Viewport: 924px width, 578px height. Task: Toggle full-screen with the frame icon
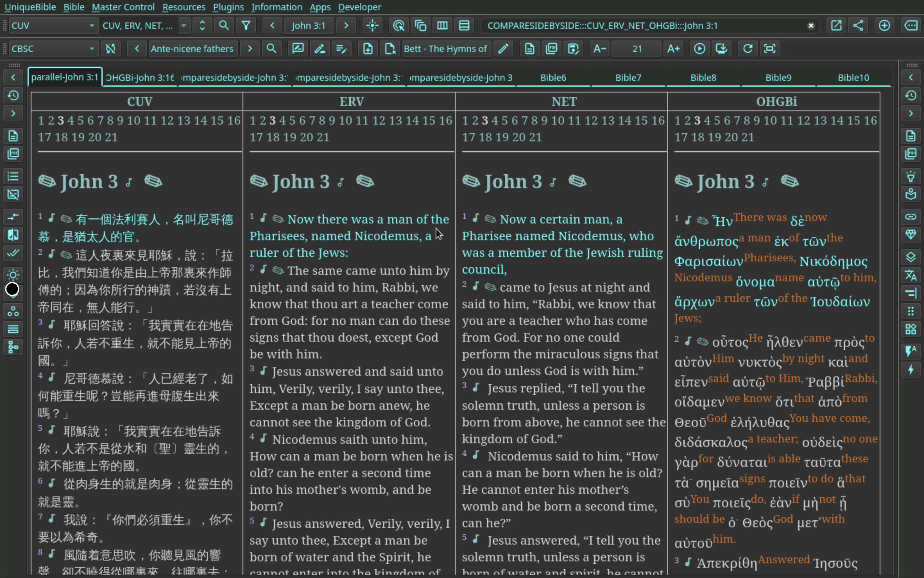[770, 48]
